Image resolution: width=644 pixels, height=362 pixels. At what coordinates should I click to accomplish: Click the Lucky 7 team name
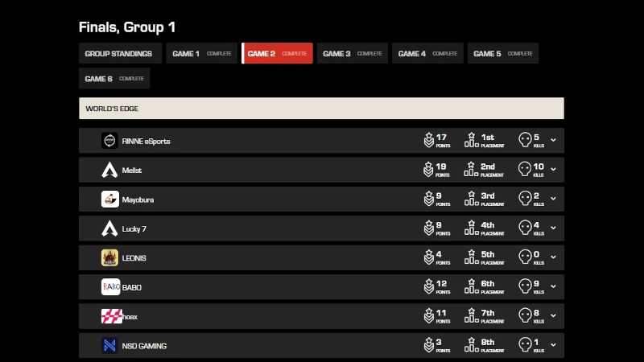pyautogui.click(x=134, y=229)
